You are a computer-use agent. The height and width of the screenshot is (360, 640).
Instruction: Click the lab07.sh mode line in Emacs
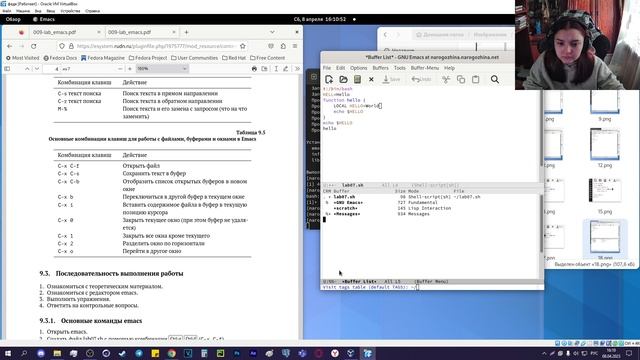(x=432, y=185)
